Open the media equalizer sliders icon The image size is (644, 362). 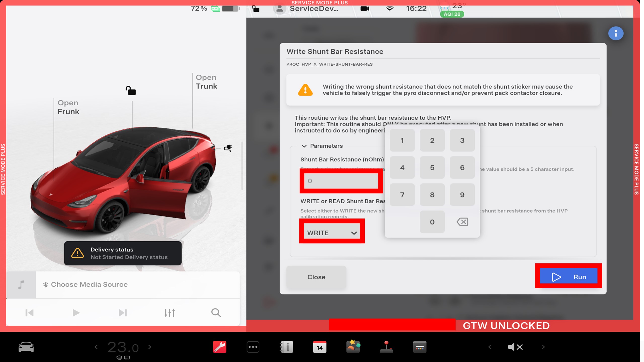click(x=170, y=313)
